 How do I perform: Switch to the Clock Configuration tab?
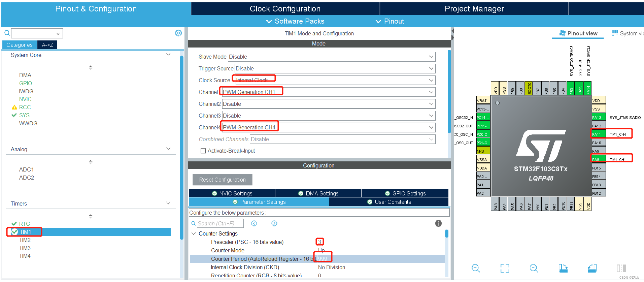click(285, 9)
